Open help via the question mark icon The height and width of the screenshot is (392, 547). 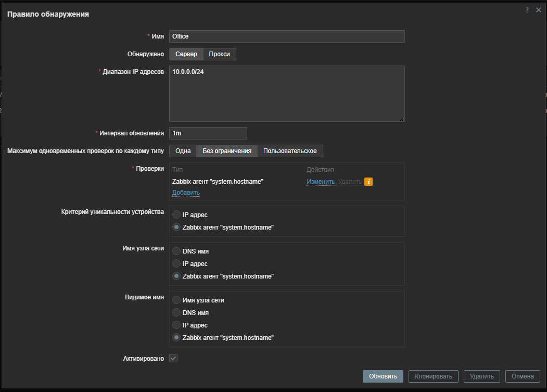[527, 10]
